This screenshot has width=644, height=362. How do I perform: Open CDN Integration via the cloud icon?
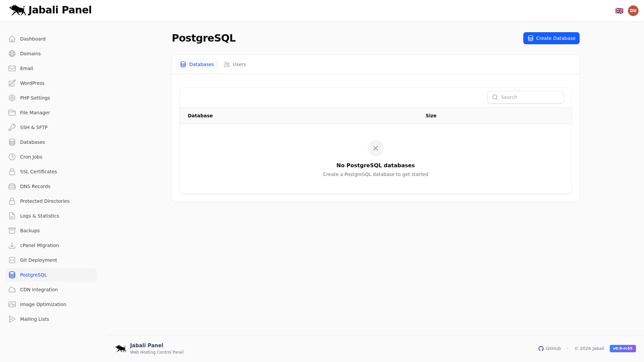coord(12,290)
